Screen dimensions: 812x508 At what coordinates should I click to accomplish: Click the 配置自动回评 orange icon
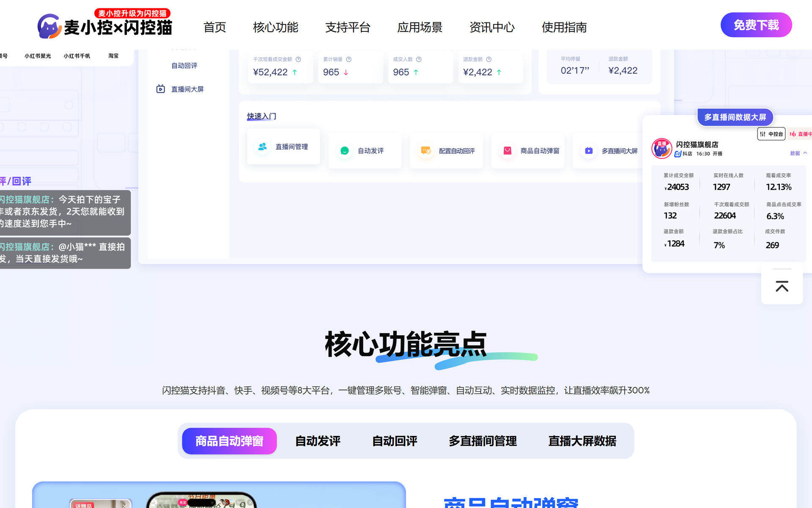[x=426, y=151]
